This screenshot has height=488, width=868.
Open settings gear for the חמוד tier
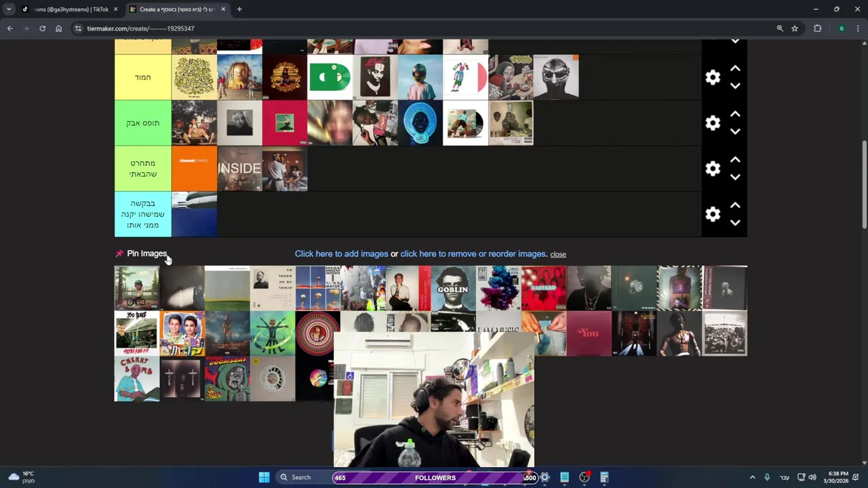click(x=713, y=77)
